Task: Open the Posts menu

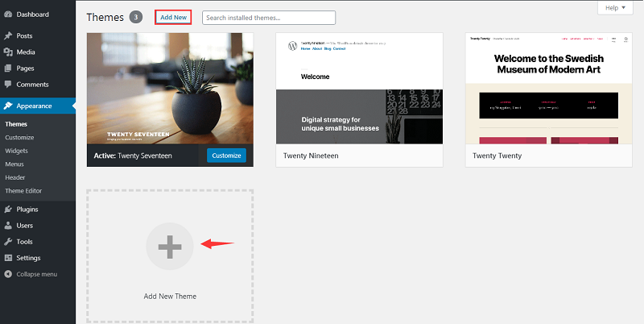Action: [x=38, y=35]
